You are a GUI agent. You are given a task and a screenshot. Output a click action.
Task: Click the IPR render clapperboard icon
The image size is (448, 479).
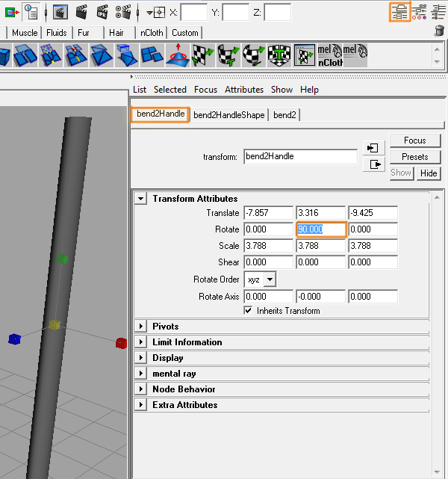(102, 12)
